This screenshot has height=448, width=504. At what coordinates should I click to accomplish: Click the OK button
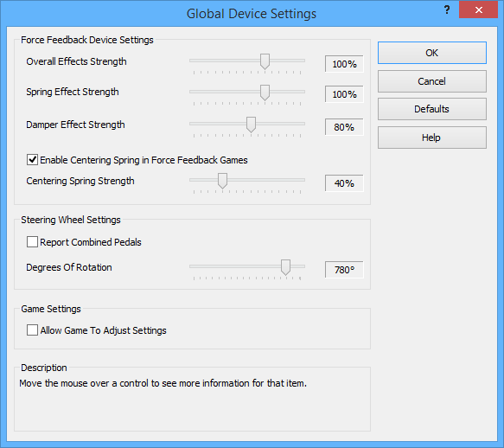point(432,53)
